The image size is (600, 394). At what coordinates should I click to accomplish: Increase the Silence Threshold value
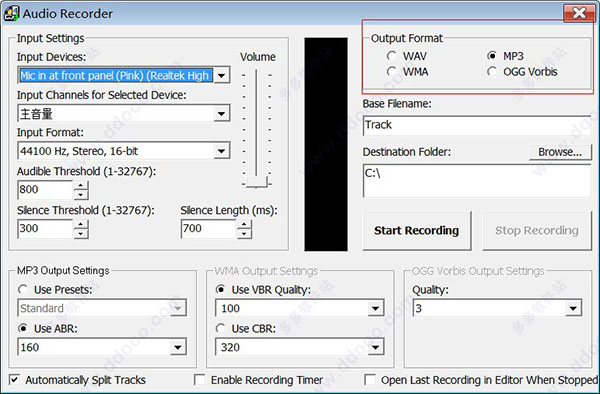81,225
